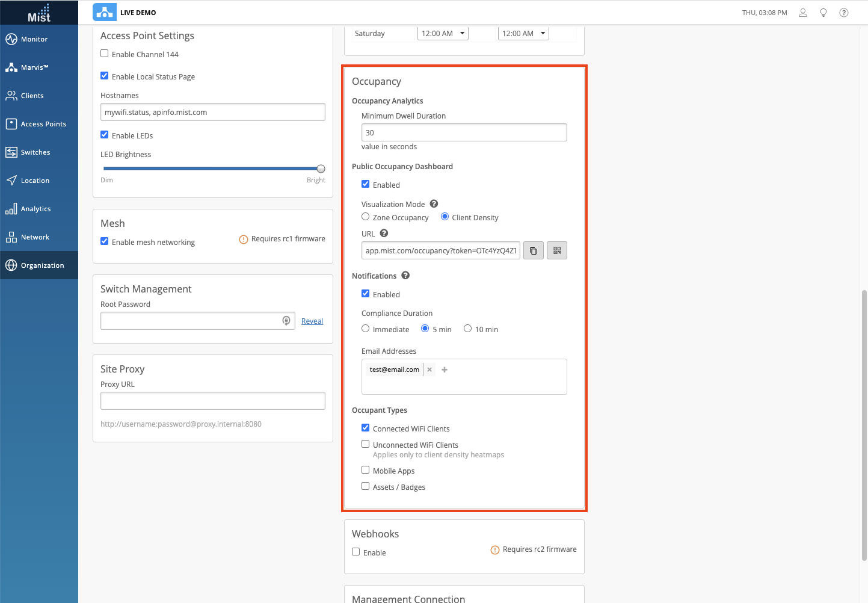Toggle Unconnected WiFi Clients occupant type

tap(365, 444)
